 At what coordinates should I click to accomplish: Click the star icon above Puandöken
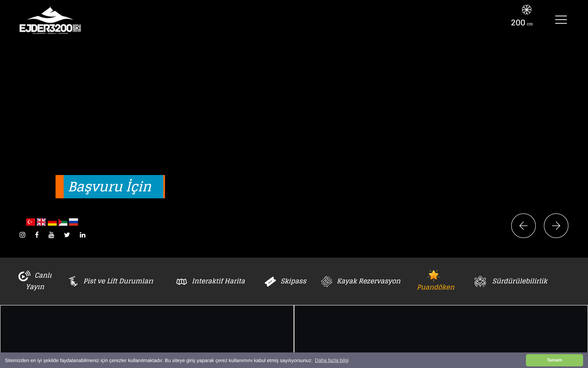click(x=434, y=275)
